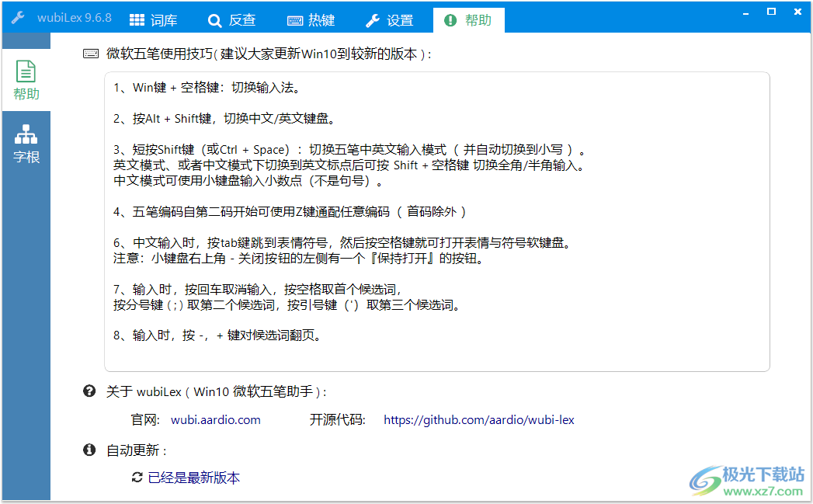Select the 设置 wrench icon
Viewport: 813px width, 504px height.
[373, 20]
